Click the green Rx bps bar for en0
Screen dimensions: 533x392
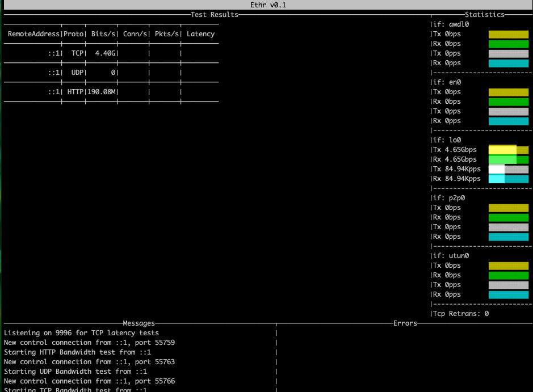[x=509, y=102]
